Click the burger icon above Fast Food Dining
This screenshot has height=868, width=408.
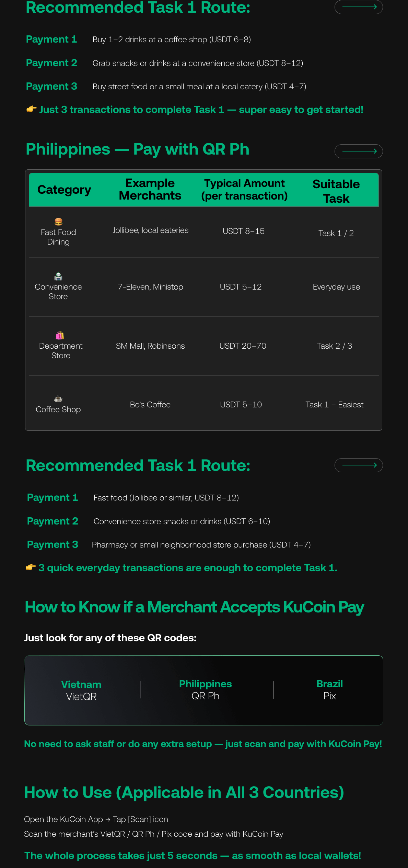(58, 222)
